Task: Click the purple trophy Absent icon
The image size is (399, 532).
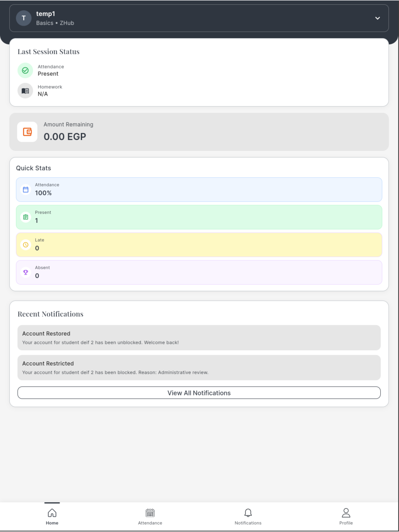Action: point(26,272)
